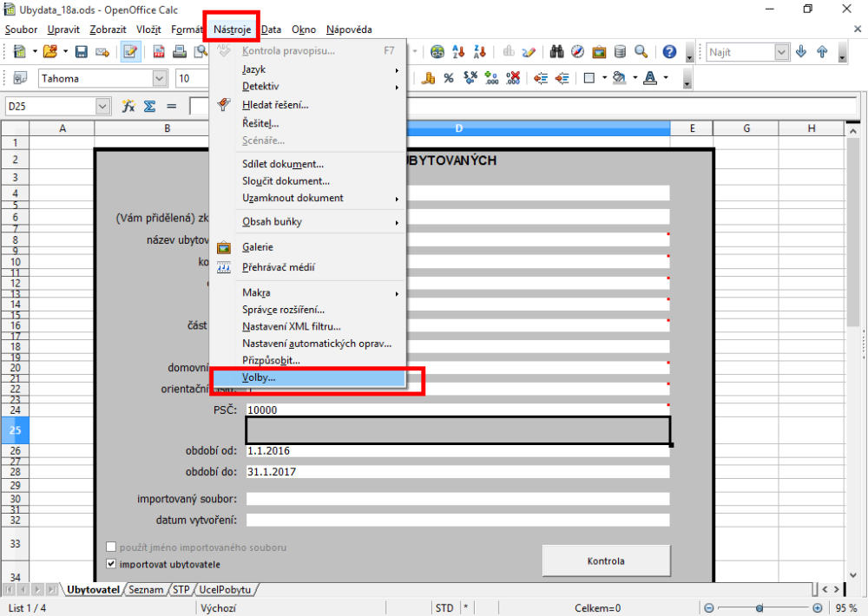Open Find & Replace binoculars icon
Viewport: 868px width, 616px height.
tap(556, 52)
